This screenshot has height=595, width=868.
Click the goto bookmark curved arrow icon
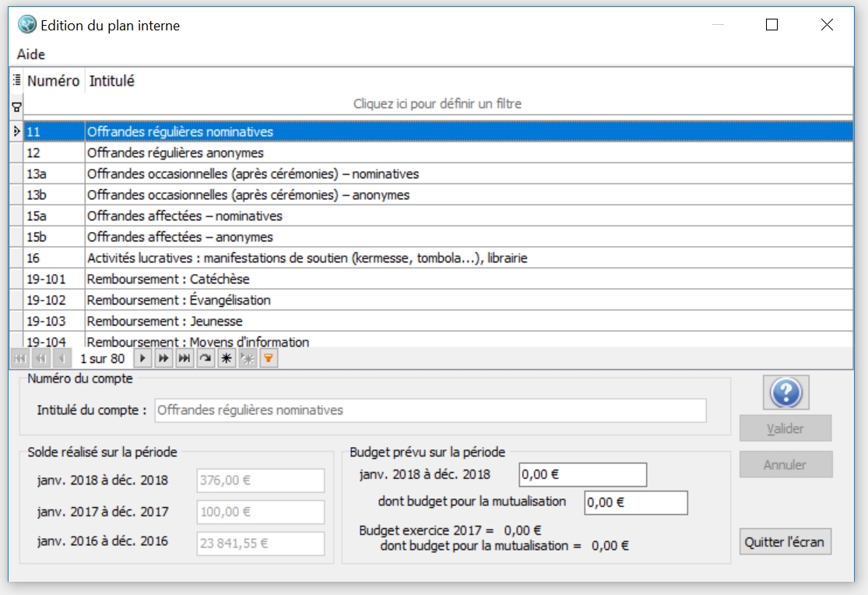coord(206,358)
